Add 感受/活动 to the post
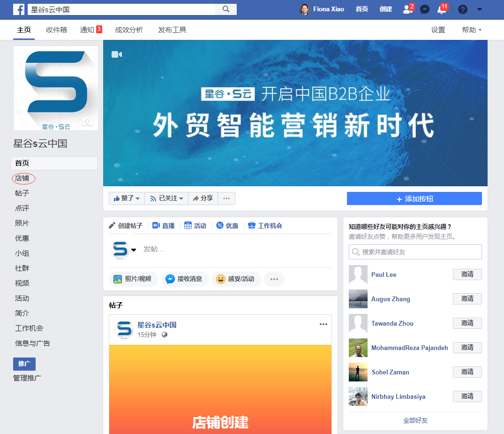This screenshot has height=434, width=504. click(236, 279)
